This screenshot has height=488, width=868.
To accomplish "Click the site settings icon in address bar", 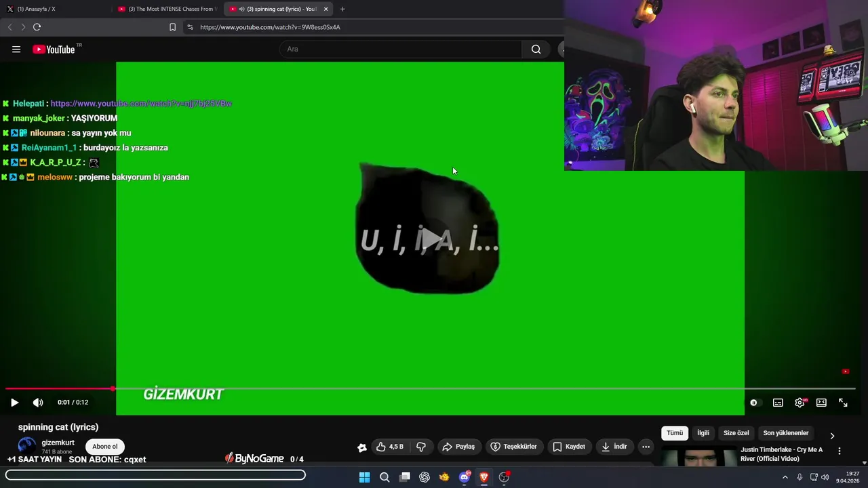I will click(190, 27).
